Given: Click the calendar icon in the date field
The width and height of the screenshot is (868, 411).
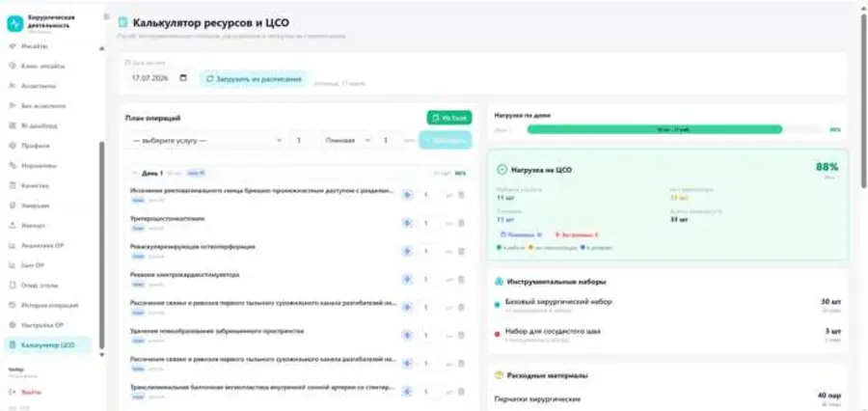Looking at the screenshot, I should click(x=184, y=78).
